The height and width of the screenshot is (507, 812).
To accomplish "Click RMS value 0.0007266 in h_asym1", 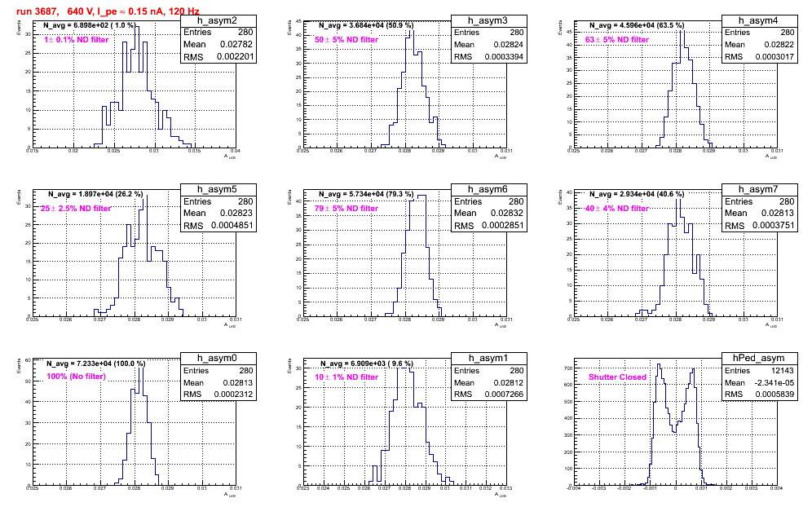I will tap(504, 394).
